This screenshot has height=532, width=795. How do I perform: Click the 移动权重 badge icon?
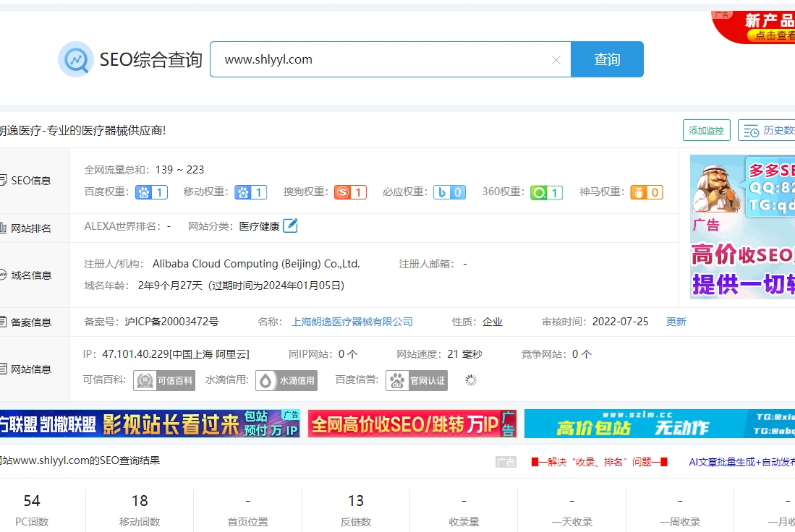pyautogui.click(x=250, y=192)
